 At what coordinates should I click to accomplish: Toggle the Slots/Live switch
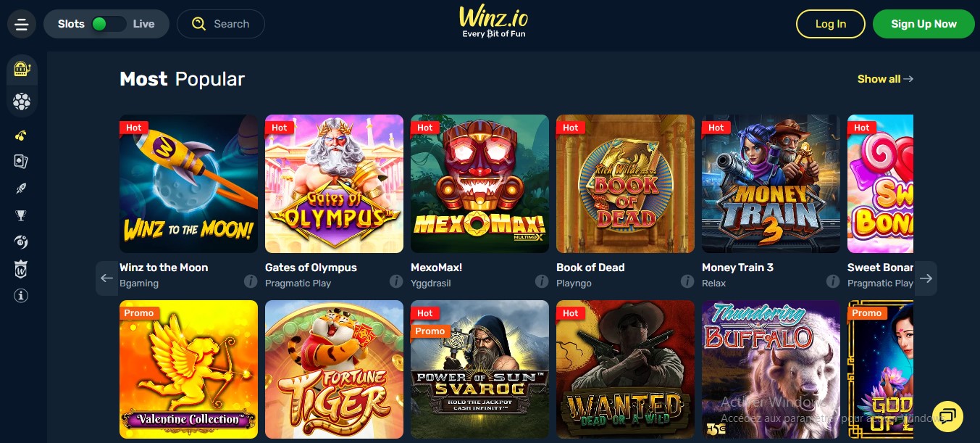[108, 24]
